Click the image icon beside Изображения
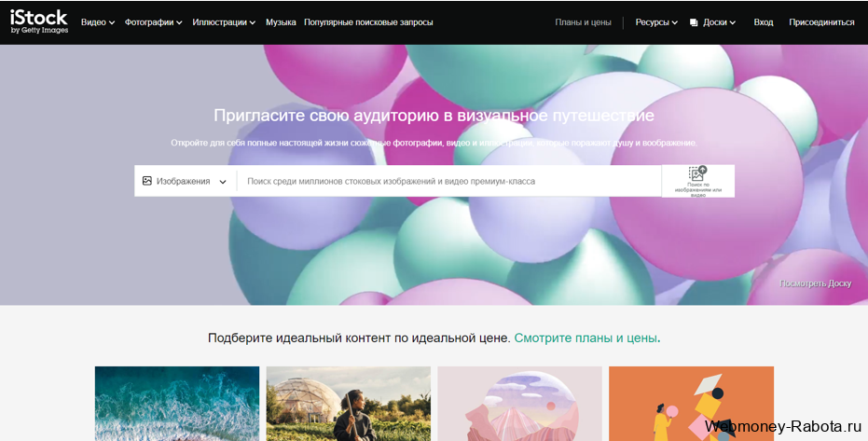The height and width of the screenshot is (441, 868). click(x=146, y=181)
